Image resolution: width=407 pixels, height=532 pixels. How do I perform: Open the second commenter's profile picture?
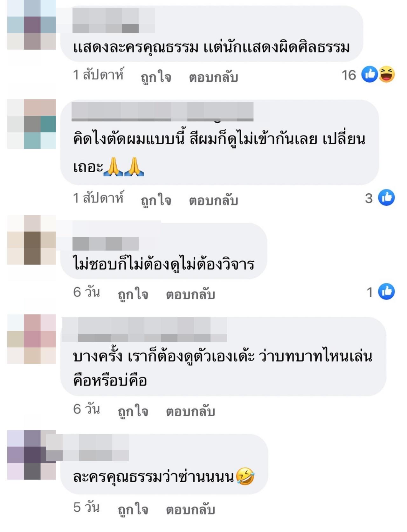(x=31, y=124)
